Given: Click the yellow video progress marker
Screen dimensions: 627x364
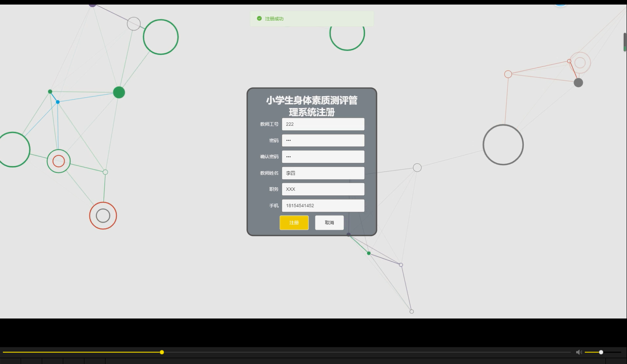Looking at the screenshot, I should tap(162, 352).
